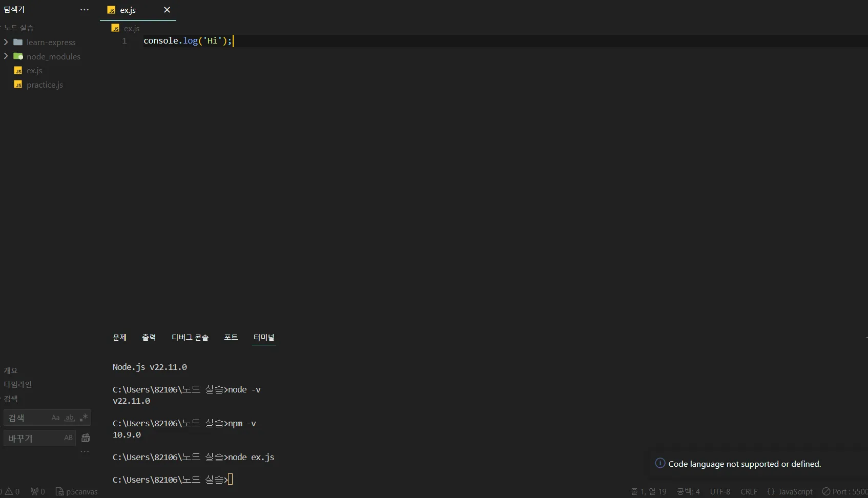Click the cursor position 줄 1, 열 19
This screenshot has height=498, width=868.
[648, 491]
